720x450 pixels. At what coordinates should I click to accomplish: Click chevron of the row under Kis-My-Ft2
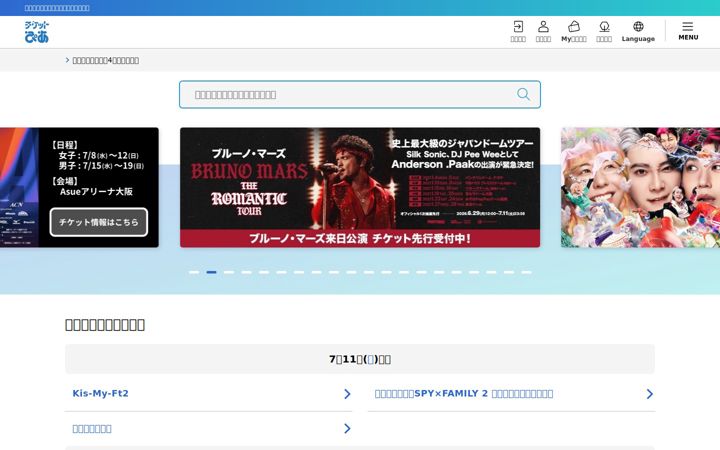pyautogui.click(x=347, y=428)
